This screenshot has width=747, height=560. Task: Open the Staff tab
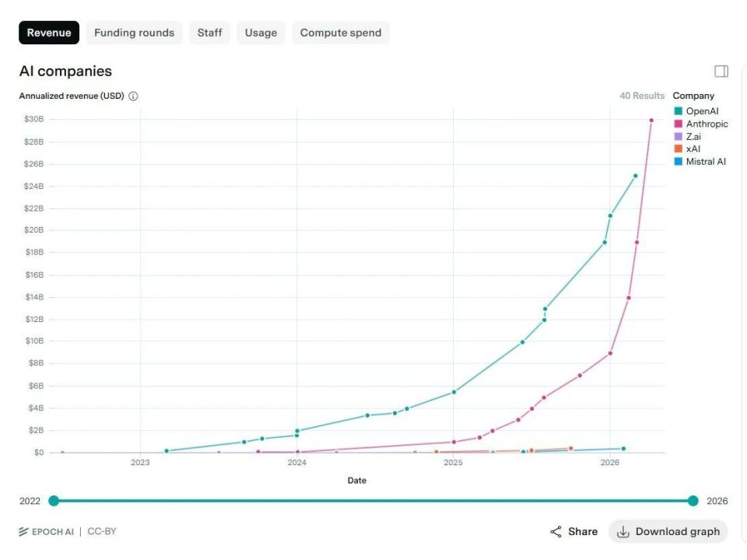tap(209, 33)
